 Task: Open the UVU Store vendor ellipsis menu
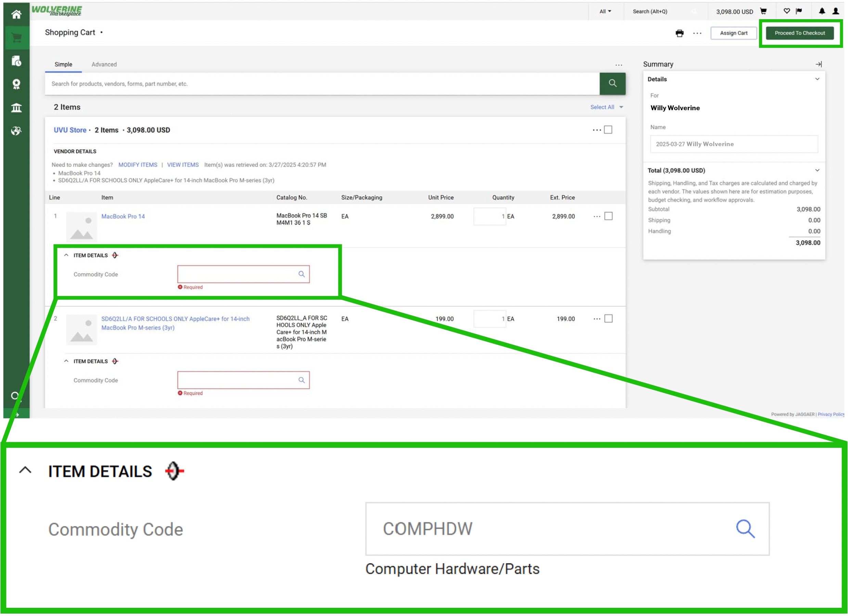(x=597, y=130)
